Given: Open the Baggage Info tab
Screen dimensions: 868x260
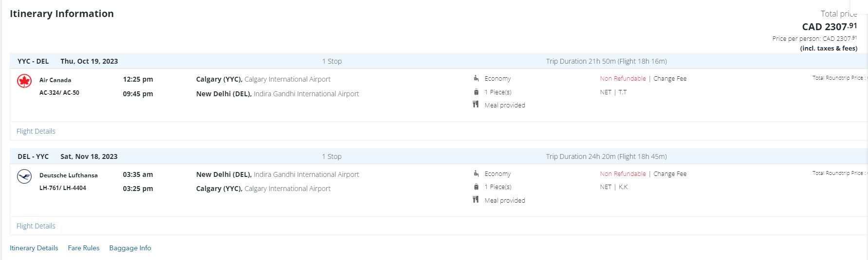Looking at the screenshot, I should click(x=130, y=248).
